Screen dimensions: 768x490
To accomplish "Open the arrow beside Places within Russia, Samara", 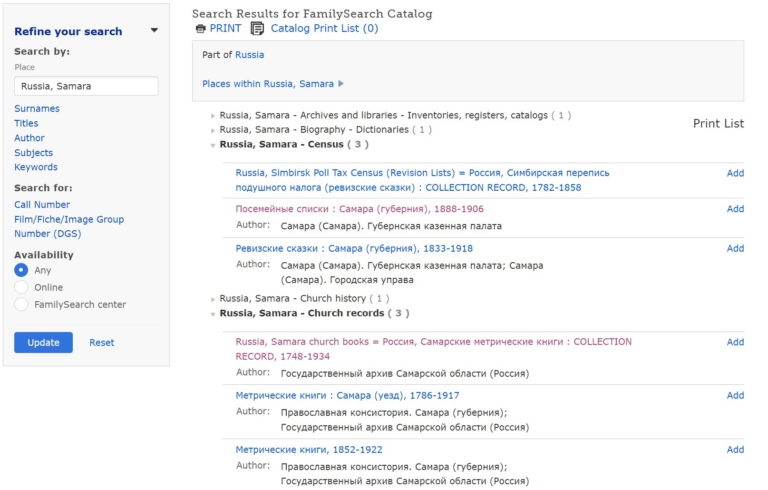I will click(x=341, y=84).
